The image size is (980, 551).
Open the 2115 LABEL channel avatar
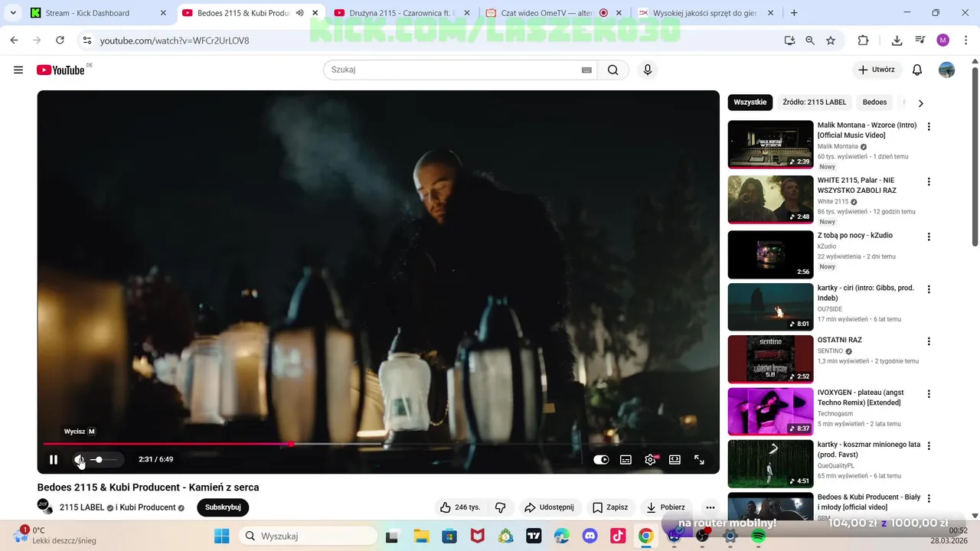click(44, 507)
